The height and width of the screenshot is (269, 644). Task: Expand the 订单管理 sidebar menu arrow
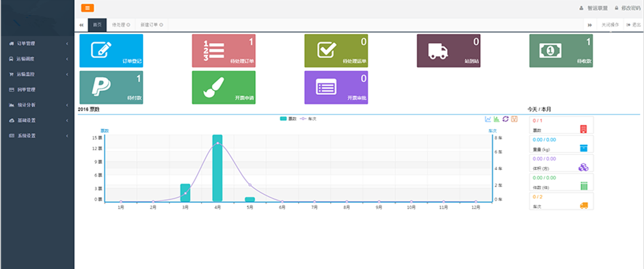[67, 44]
